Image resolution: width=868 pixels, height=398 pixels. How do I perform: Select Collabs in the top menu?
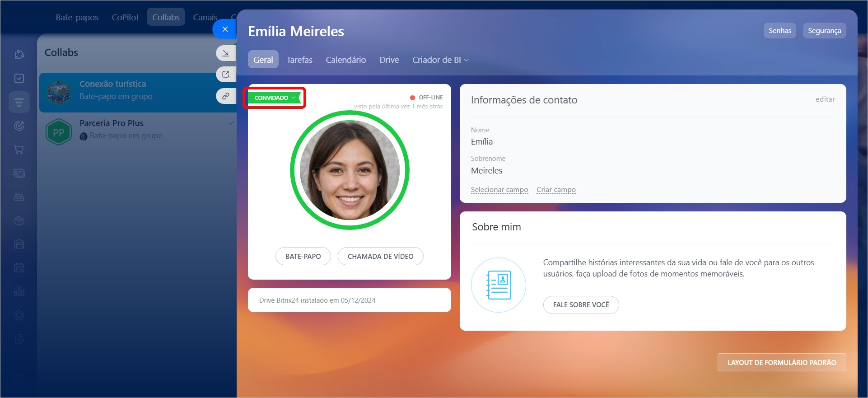coord(166,17)
